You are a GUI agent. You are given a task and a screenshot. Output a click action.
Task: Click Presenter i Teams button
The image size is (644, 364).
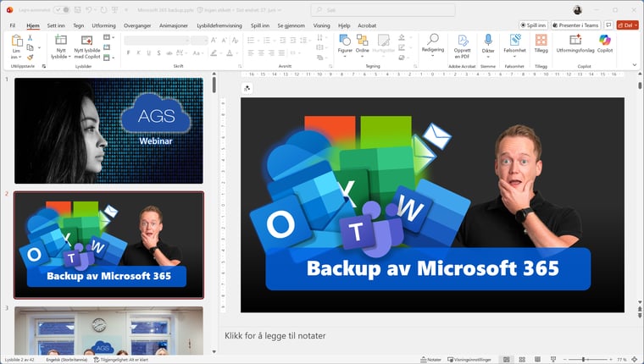[575, 25]
